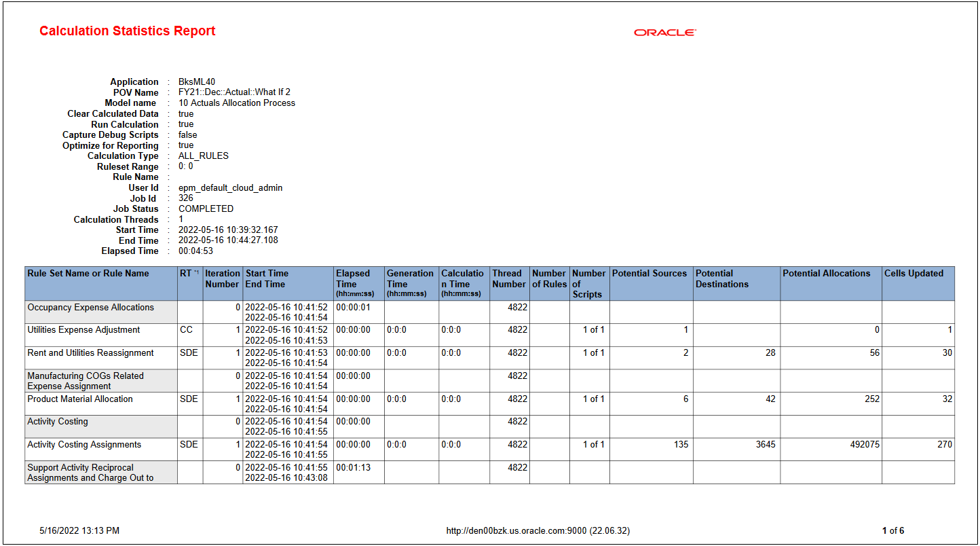Click the footer URL den00bzk.us.oracle.com
This screenshot has height=546, width=980.
click(538, 531)
